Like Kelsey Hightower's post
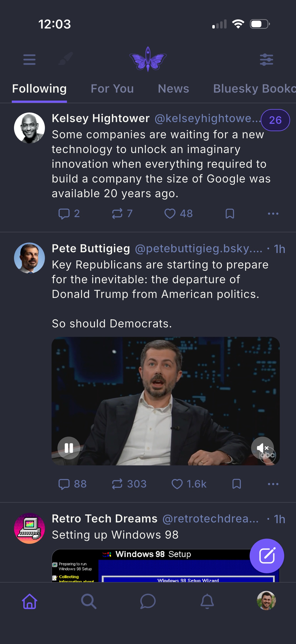This screenshot has width=296, height=644. [x=170, y=214]
